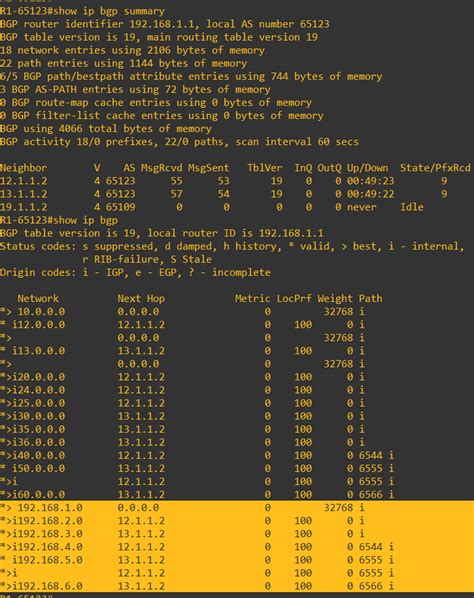Click path 6544 in the i40.0.0.0 row
The height and width of the screenshot is (598, 474).
[x=370, y=455]
